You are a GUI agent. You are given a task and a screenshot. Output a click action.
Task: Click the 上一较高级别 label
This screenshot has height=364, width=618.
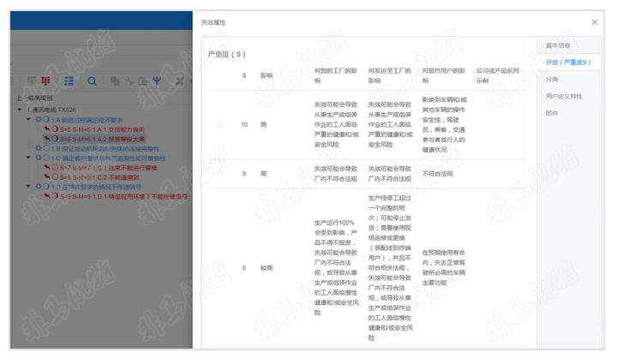[x=34, y=98]
